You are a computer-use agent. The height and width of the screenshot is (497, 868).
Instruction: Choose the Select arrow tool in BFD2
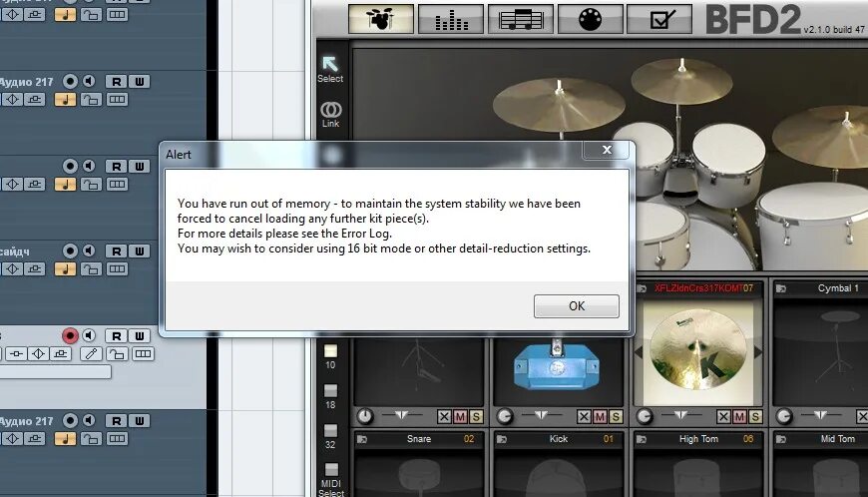point(330,69)
